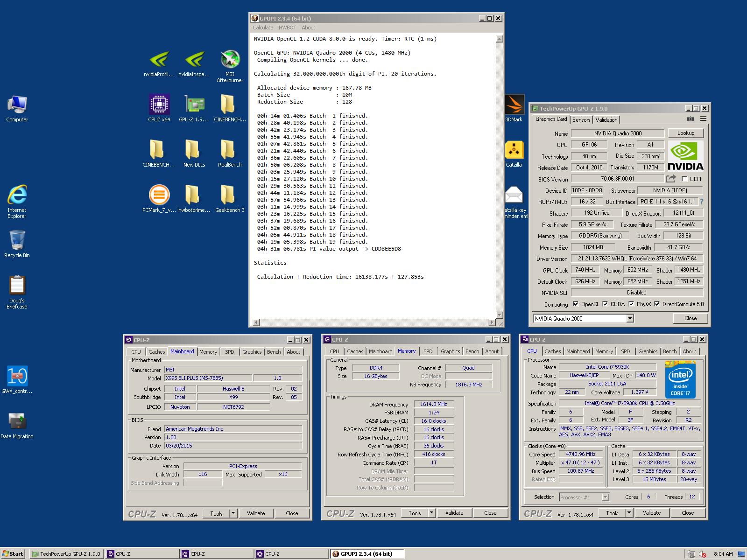This screenshot has height=560, width=747.
Task: Open the Data Migration desktop icon
Action: click(x=17, y=425)
